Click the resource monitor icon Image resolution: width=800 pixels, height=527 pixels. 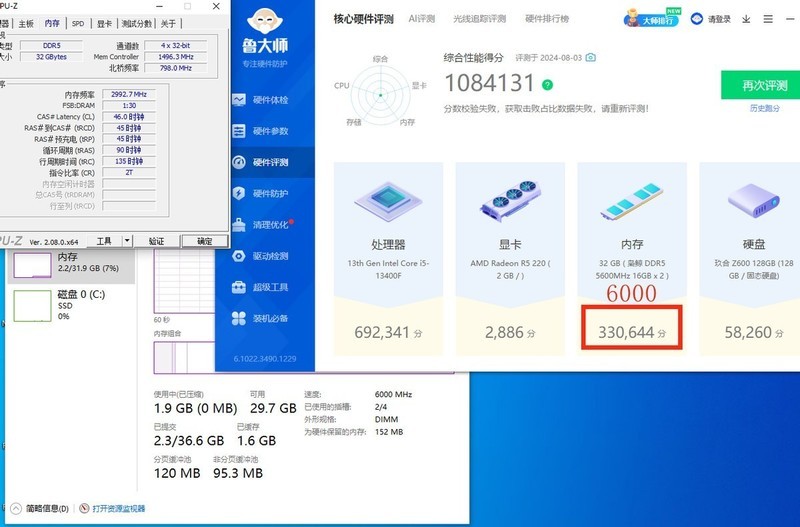click(x=84, y=508)
